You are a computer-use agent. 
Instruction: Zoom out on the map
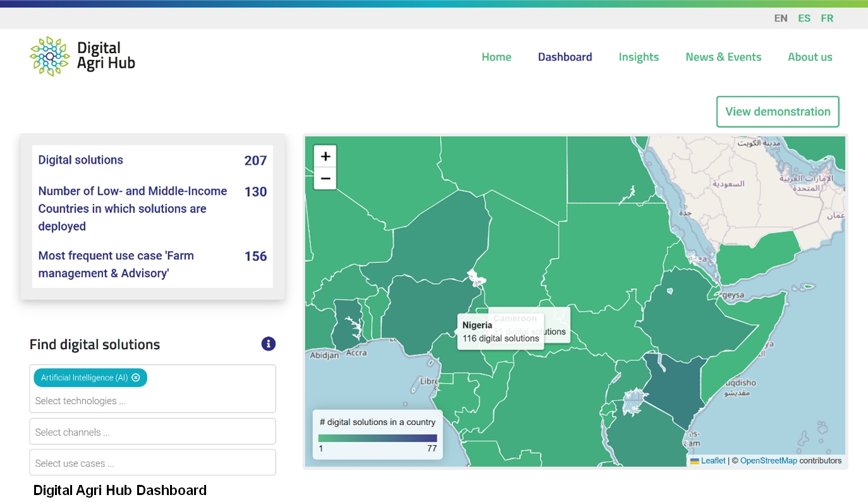point(326,179)
